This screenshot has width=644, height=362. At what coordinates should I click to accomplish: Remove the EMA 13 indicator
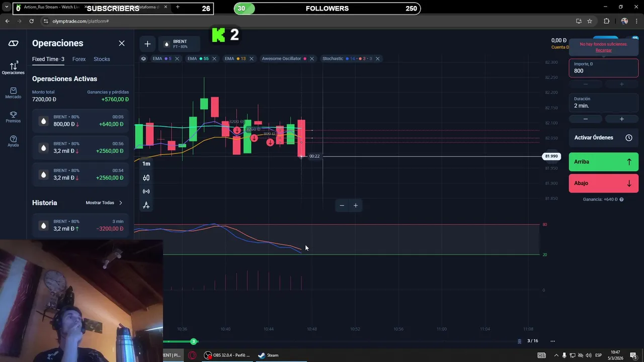coord(251,59)
